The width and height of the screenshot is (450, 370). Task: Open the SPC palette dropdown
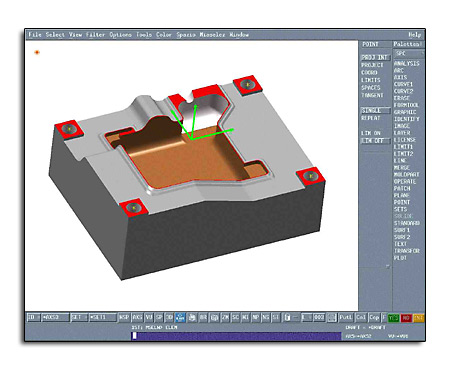coord(408,53)
